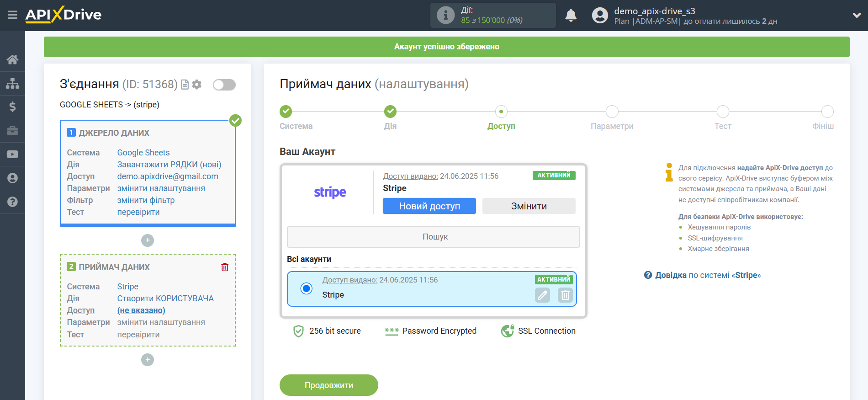Viewport: 868px width, 400px height.
Task: Click source змінити налаштування link
Action: pos(161,188)
